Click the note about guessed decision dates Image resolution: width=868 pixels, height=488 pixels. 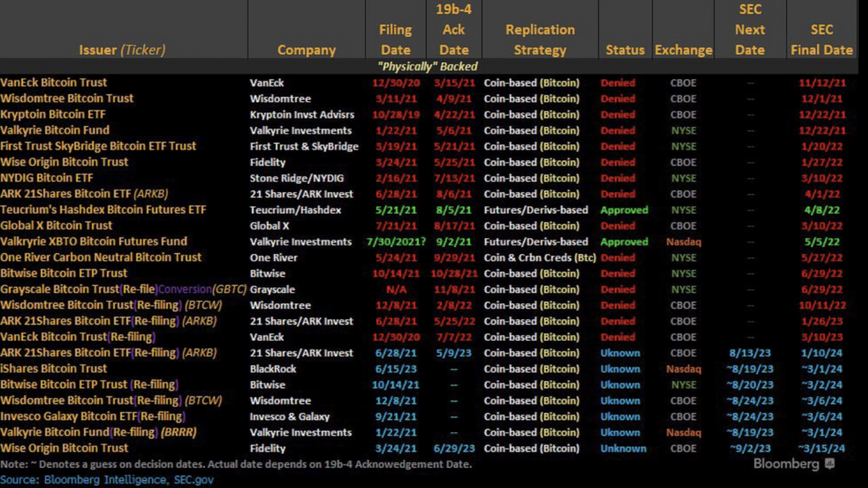236,464
